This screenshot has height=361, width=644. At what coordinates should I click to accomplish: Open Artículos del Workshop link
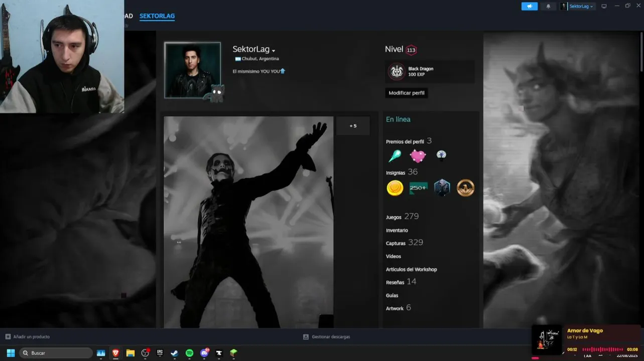click(412, 269)
